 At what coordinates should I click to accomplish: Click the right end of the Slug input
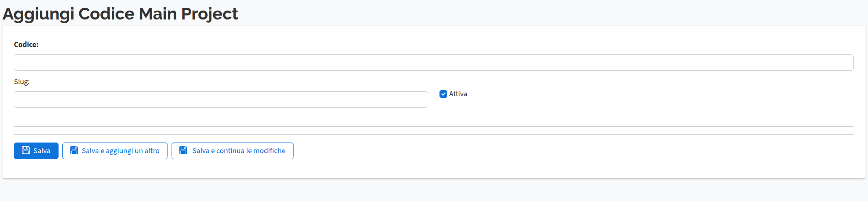pos(421,99)
